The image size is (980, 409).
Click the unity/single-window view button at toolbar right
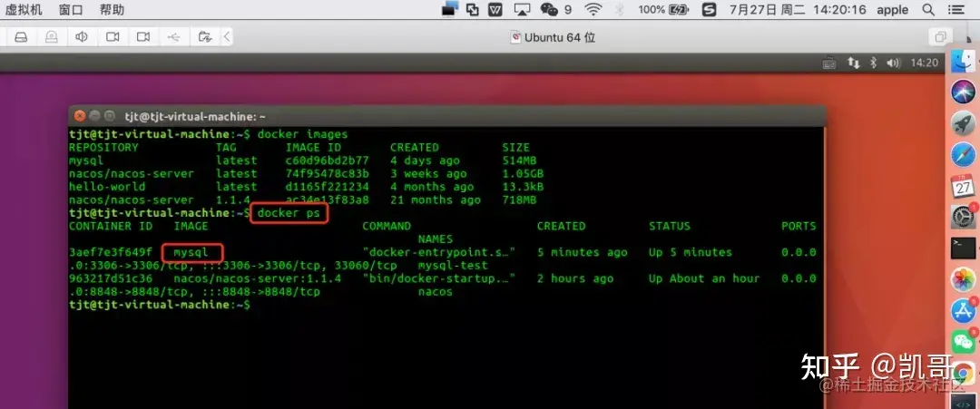coord(939,37)
